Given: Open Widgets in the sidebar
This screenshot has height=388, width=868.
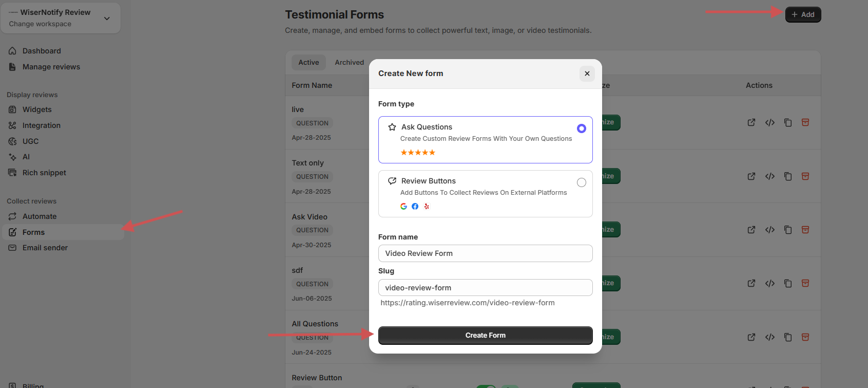Looking at the screenshot, I should tap(37, 109).
